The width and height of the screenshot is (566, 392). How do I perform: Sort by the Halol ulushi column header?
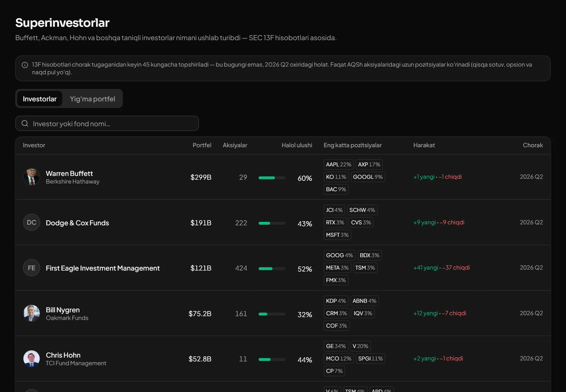[x=297, y=145]
